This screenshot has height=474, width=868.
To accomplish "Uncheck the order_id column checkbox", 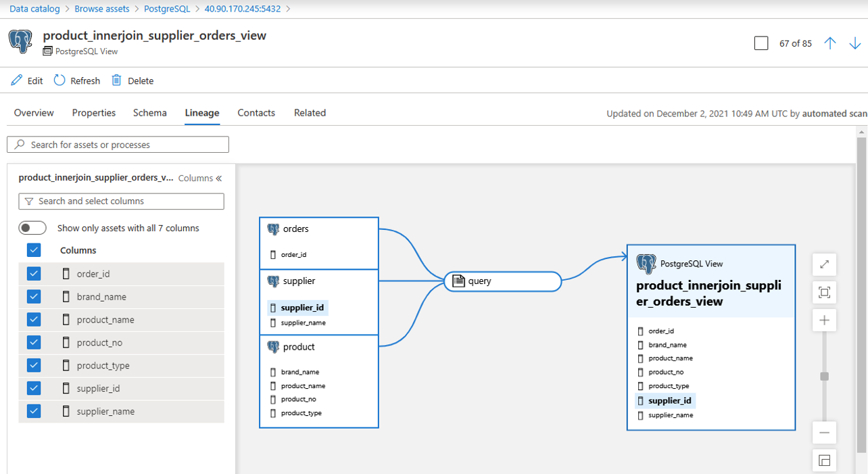I will (34, 272).
